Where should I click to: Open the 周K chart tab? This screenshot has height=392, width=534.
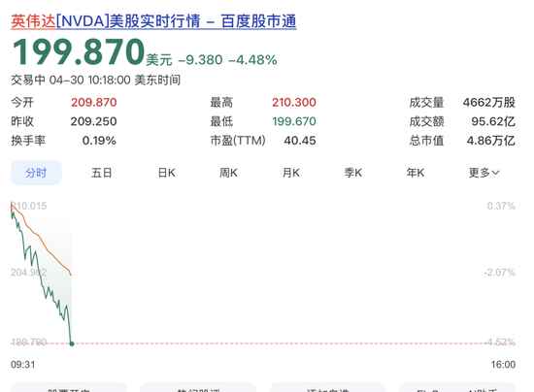click(228, 173)
